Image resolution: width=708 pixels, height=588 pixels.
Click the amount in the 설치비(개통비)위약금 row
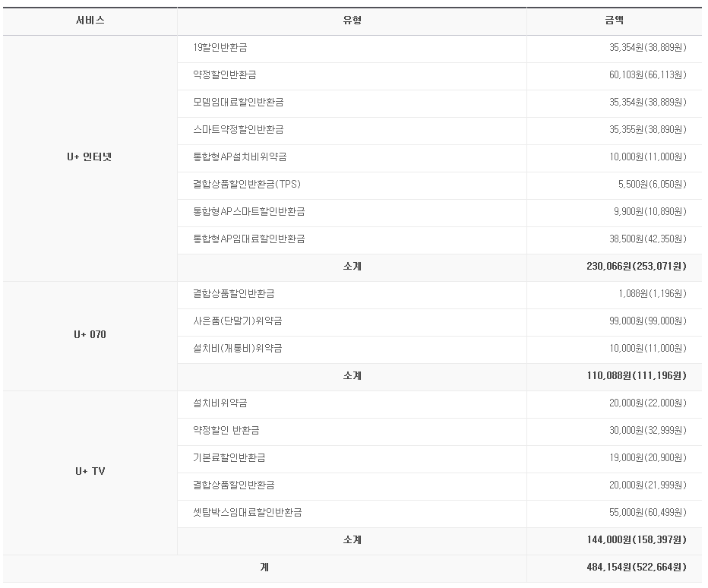tap(647, 349)
